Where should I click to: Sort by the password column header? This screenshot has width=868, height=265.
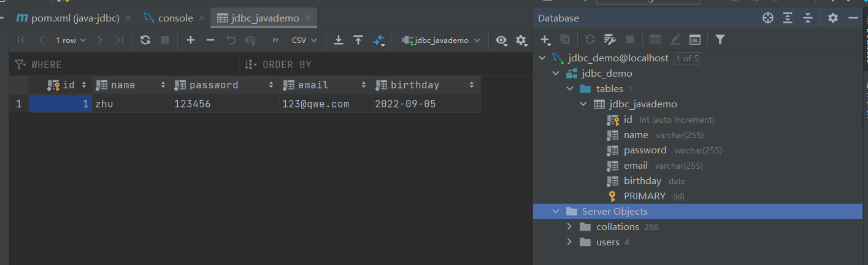click(225, 85)
